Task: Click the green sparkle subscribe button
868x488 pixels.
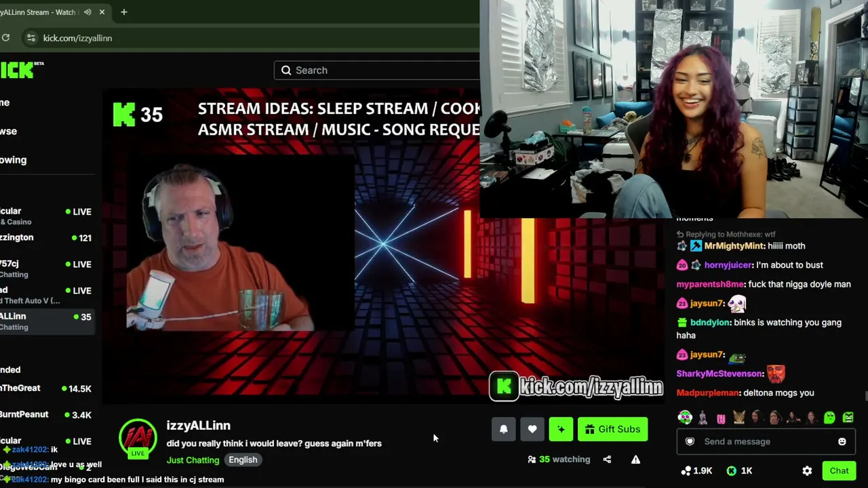Action: pyautogui.click(x=561, y=429)
